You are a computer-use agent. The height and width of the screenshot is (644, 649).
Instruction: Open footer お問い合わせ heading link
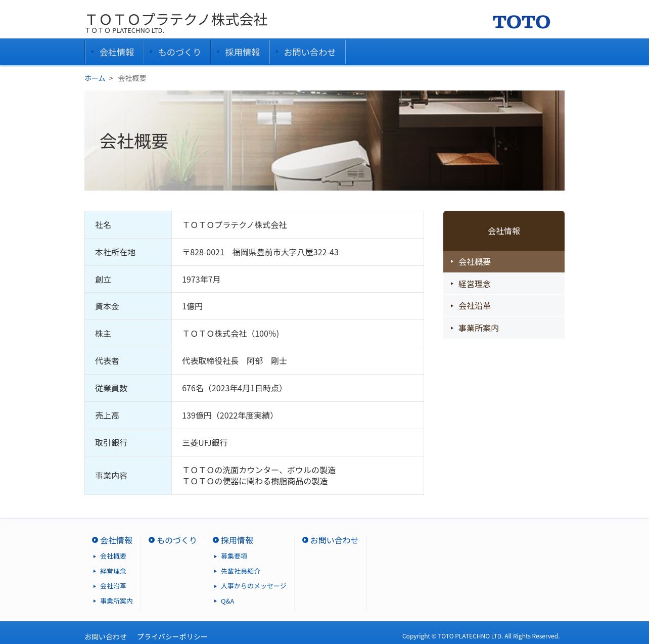pos(334,540)
